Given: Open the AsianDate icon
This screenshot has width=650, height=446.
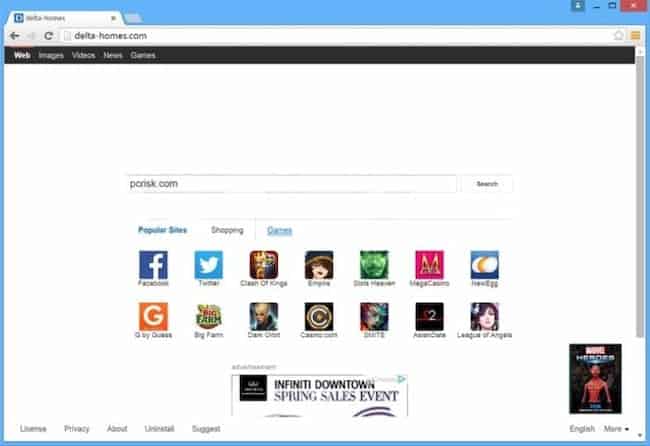Looking at the screenshot, I should tap(429, 317).
